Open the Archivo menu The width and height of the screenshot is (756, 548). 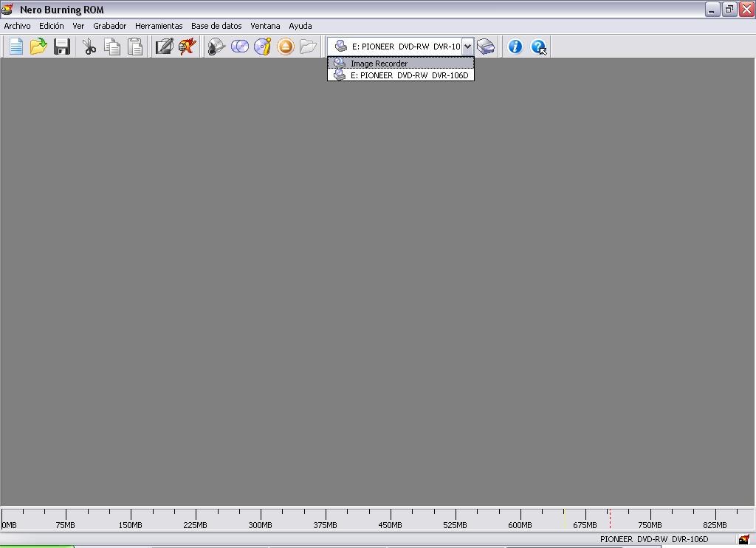18,26
